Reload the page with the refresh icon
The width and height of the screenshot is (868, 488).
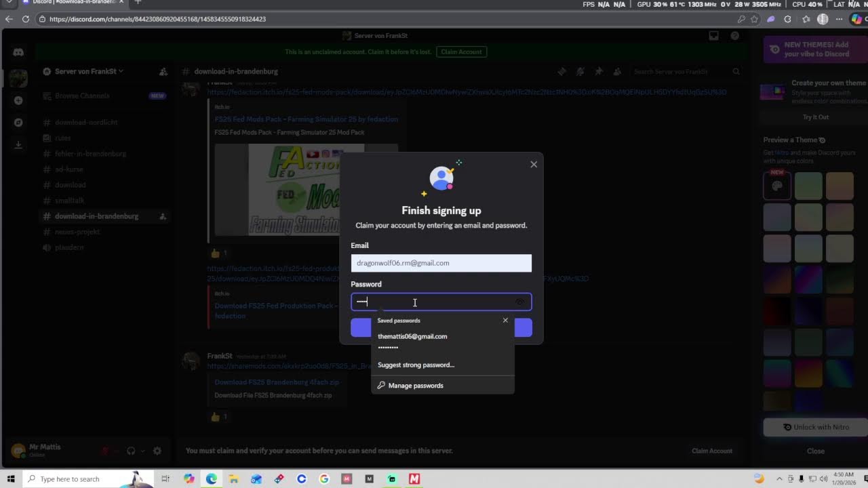click(26, 19)
